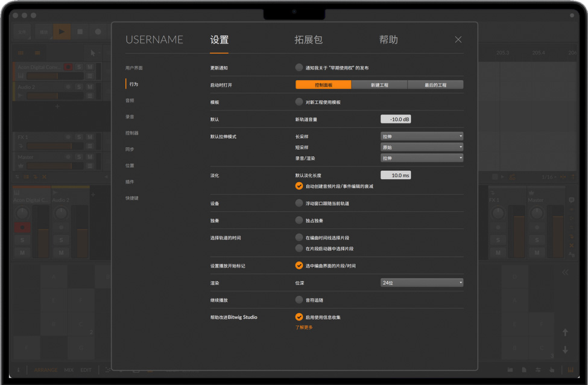588x385 pixels.
Task: Arm record on Acon Digital track
Action: pos(68,67)
